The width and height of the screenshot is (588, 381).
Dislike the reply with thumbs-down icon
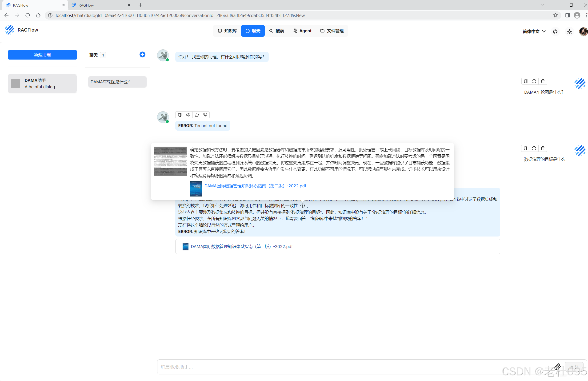(x=205, y=115)
